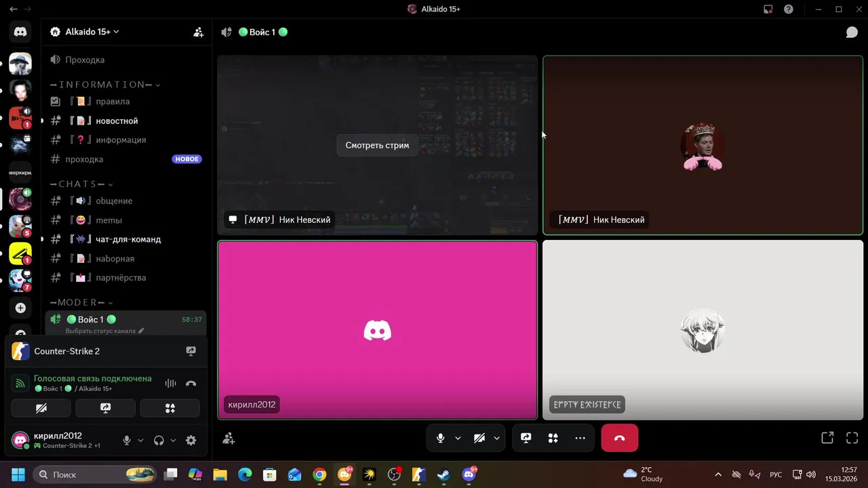The width and height of the screenshot is (868, 488).
Task: Open weather widget 2°C Cloudy
Action: [643, 474]
